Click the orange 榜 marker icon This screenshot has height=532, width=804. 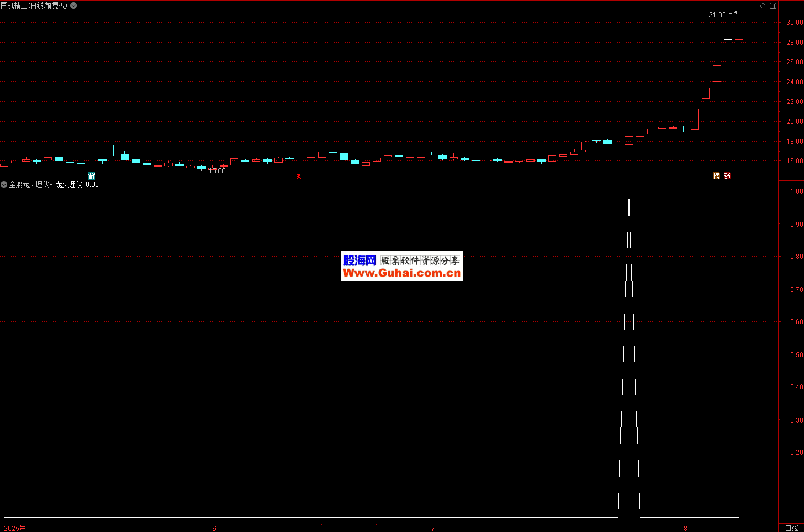(717, 175)
